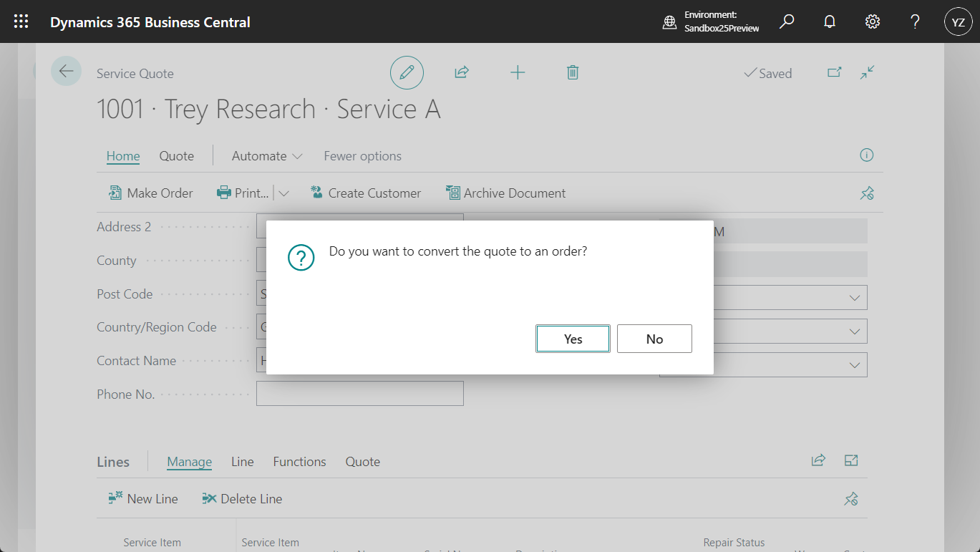Viewport: 980px width, 552px height.
Task: Pin the Lines toolbar
Action: click(850, 498)
